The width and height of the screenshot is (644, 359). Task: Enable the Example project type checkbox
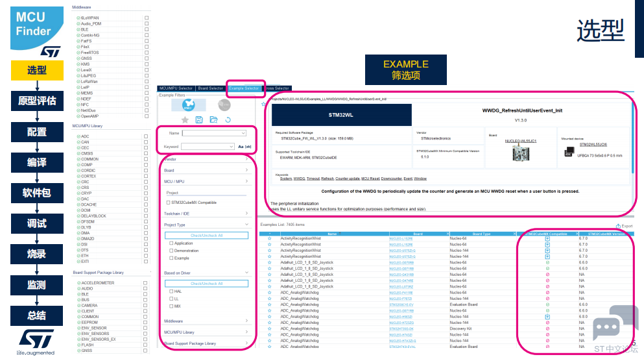pos(171,258)
